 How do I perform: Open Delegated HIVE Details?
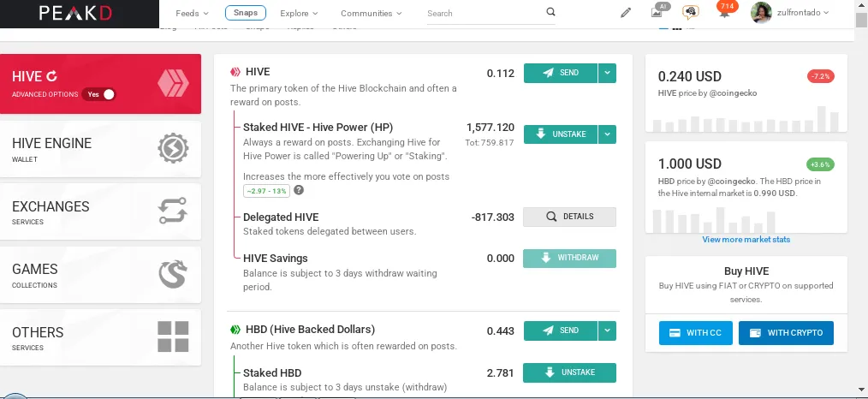(569, 217)
